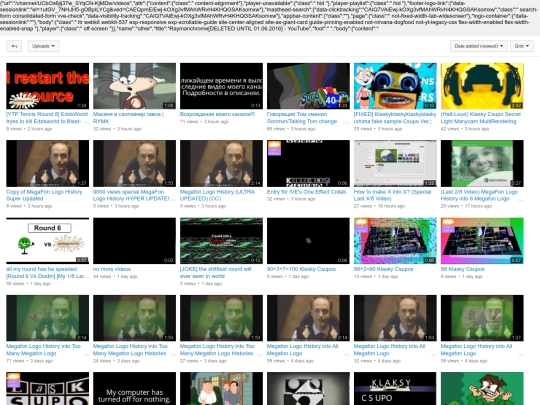The width and height of the screenshot is (540, 405).
Task: Open the 'i restart the source' video thumbnail
Action: [x=48, y=86]
